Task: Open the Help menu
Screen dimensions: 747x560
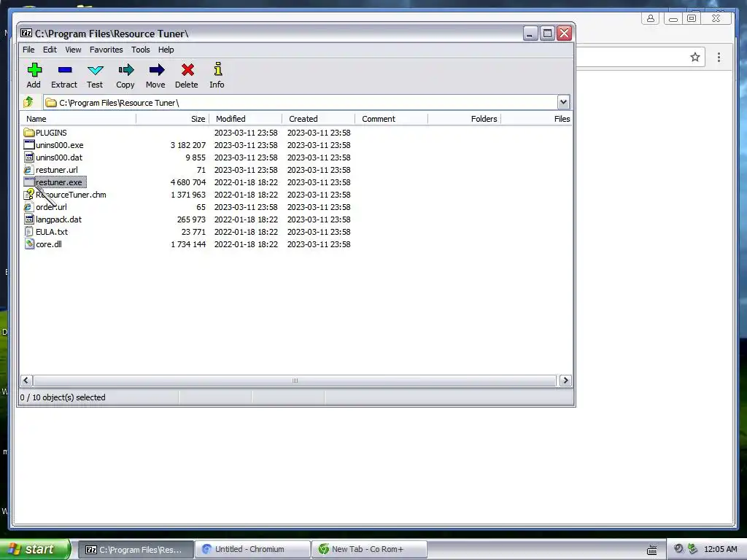Action: coord(166,50)
